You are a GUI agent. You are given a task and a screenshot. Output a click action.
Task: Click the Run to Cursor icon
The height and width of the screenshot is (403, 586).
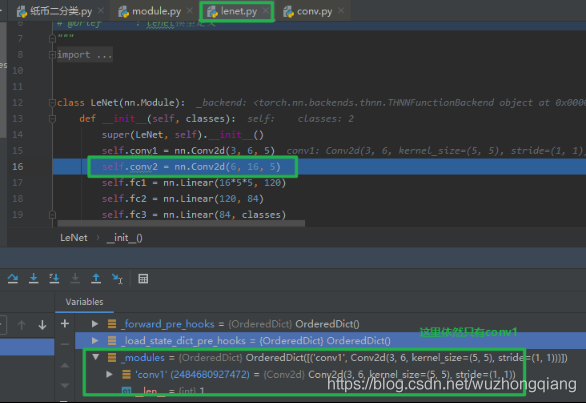[x=117, y=279]
